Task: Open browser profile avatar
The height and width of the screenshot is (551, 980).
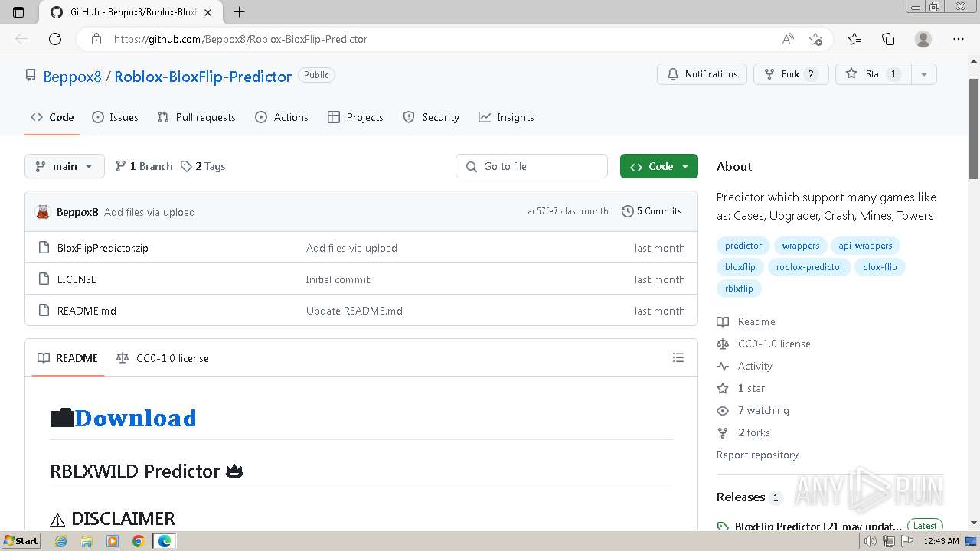Action: [923, 39]
